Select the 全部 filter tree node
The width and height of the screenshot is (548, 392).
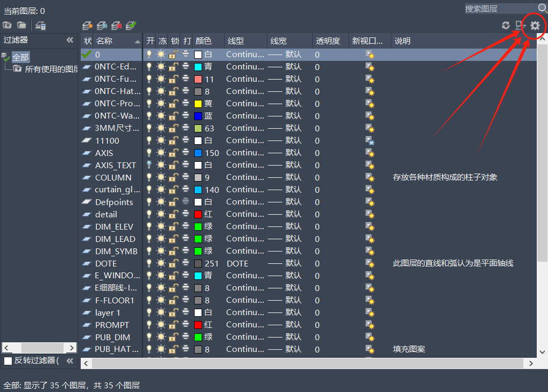[21, 57]
